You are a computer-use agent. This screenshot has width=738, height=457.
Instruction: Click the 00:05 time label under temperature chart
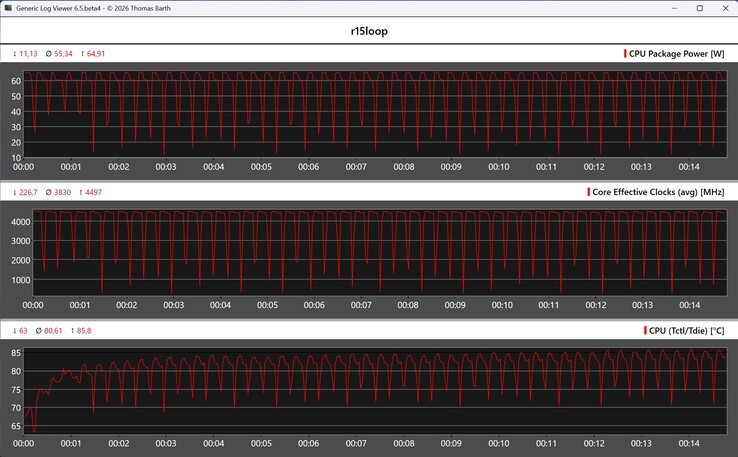pyautogui.click(x=261, y=443)
